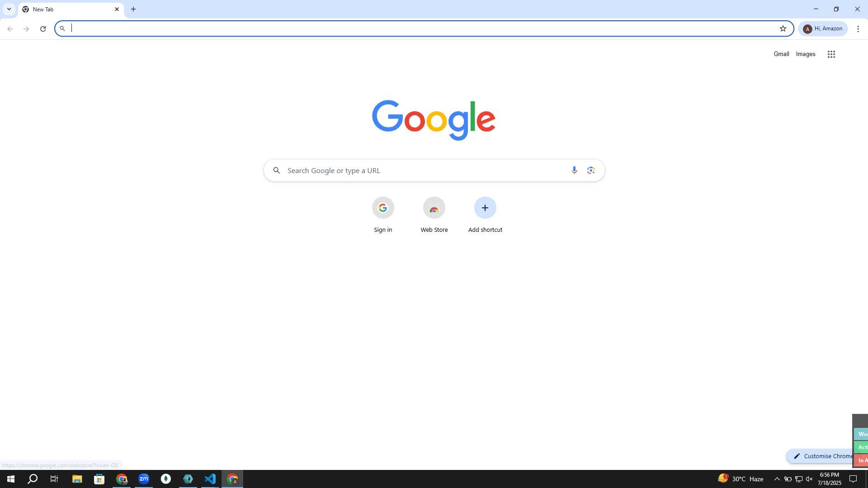Launch File Explorer from the taskbar
This screenshot has width=868, height=488.
[x=77, y=479]
